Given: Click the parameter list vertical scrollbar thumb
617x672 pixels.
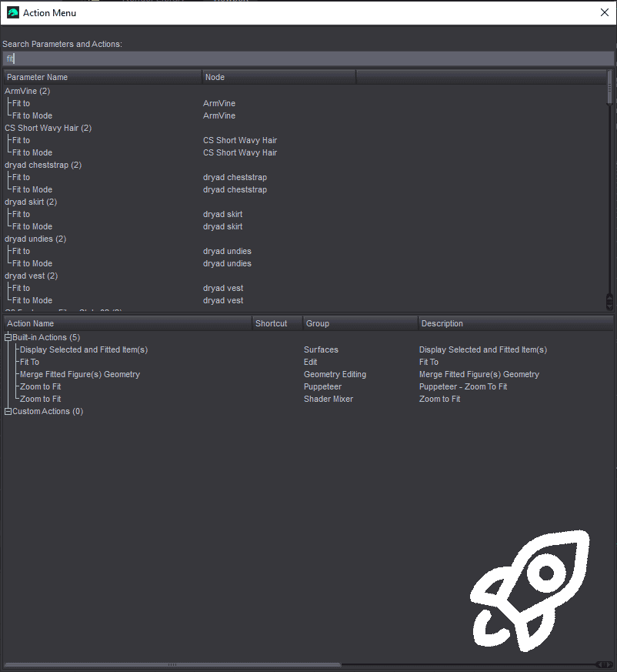Looking at the screenshot, I should 610,88.
